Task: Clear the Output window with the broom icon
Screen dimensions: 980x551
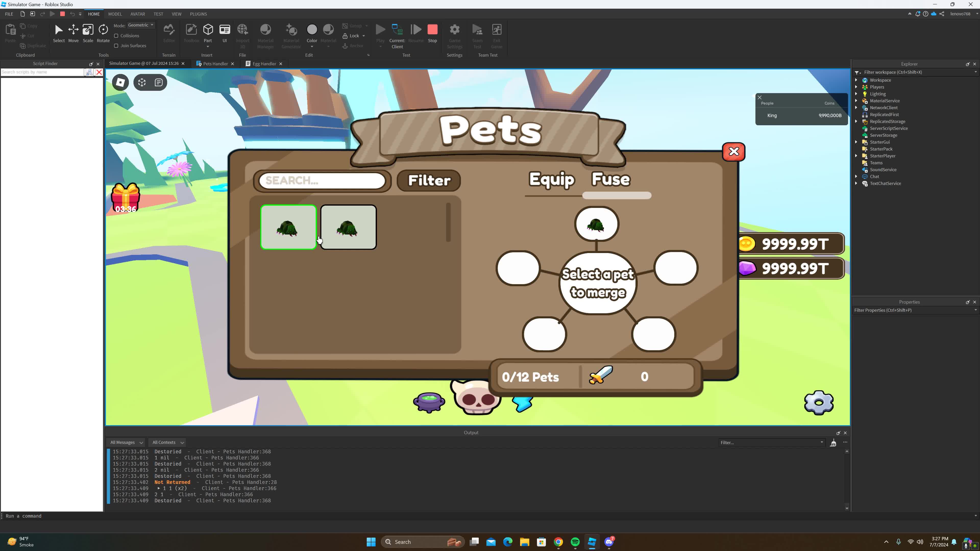Action: click(833, 442)
